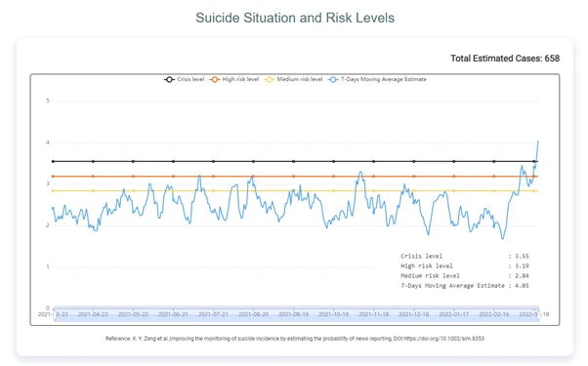Screen dimensions: 588x366
Task: Click y-axis label 5
Action: (48, 101)
